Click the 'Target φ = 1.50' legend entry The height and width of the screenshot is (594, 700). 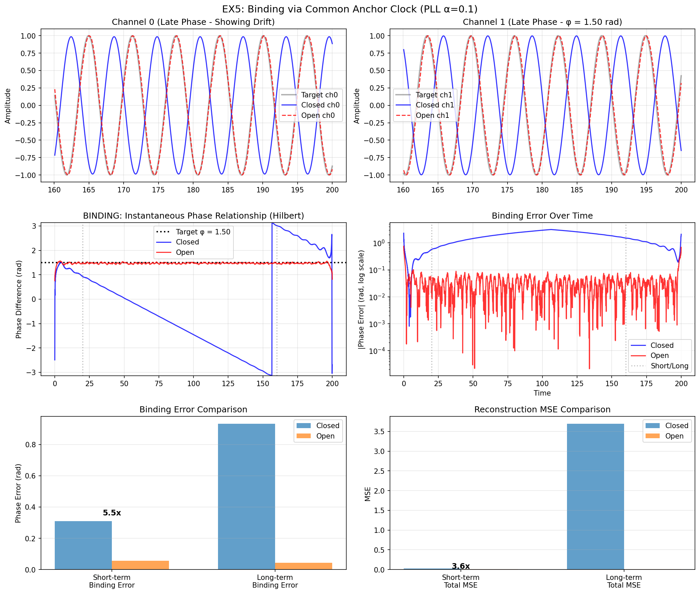pos(203,232)
